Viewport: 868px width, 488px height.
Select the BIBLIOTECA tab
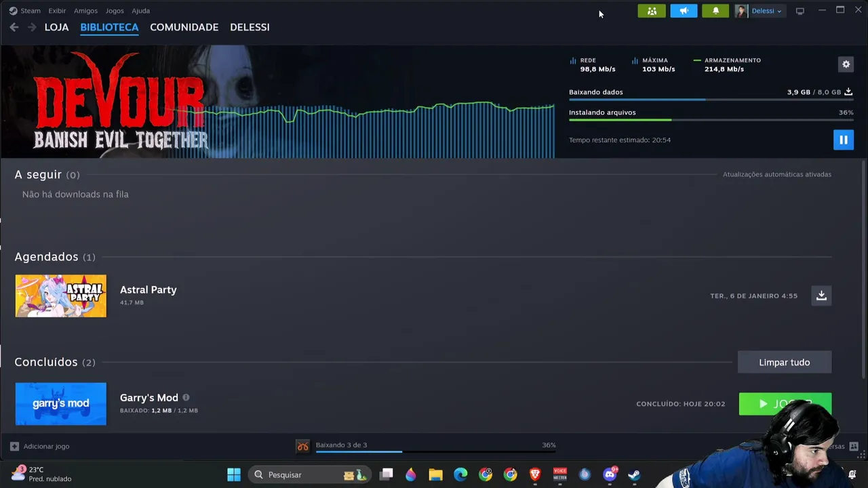[109, 27]
